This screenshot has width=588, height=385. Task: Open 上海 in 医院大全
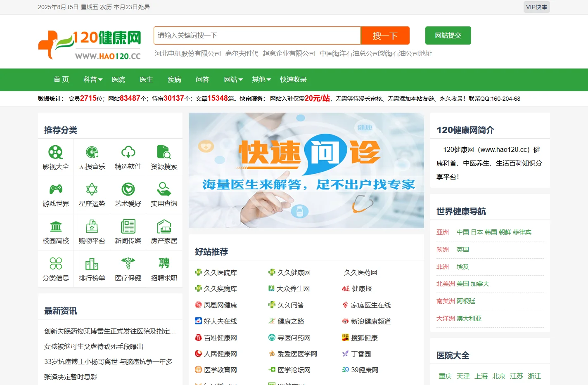[x=481, y=376]
